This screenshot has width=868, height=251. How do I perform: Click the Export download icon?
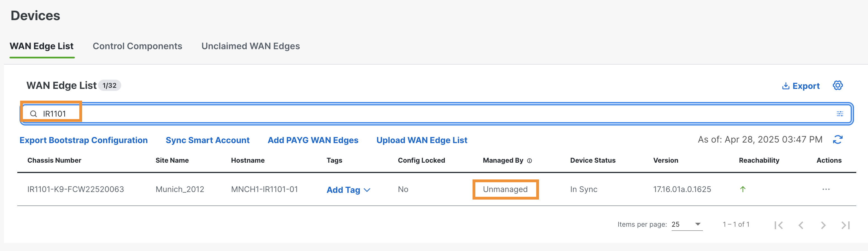(785, 86)
